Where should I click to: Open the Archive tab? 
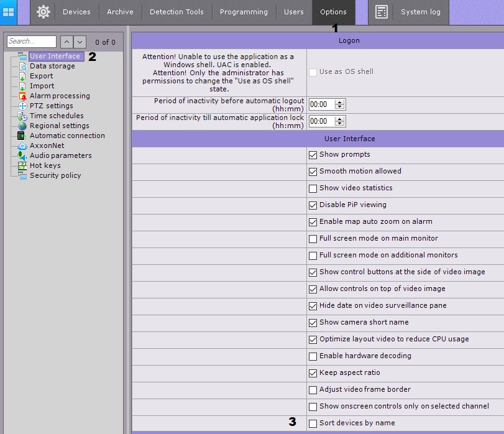click(x=120, y=12)
